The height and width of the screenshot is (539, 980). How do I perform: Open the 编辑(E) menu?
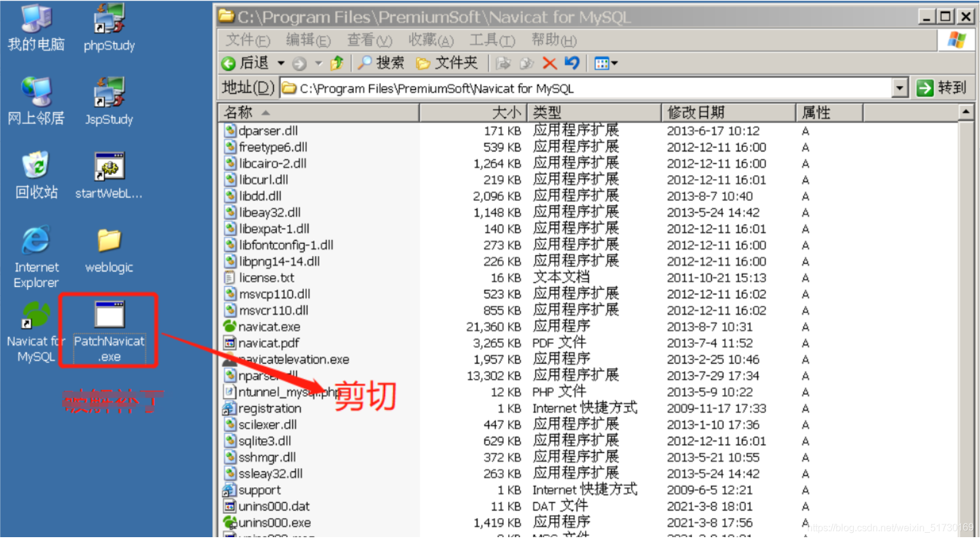(308, 41)
